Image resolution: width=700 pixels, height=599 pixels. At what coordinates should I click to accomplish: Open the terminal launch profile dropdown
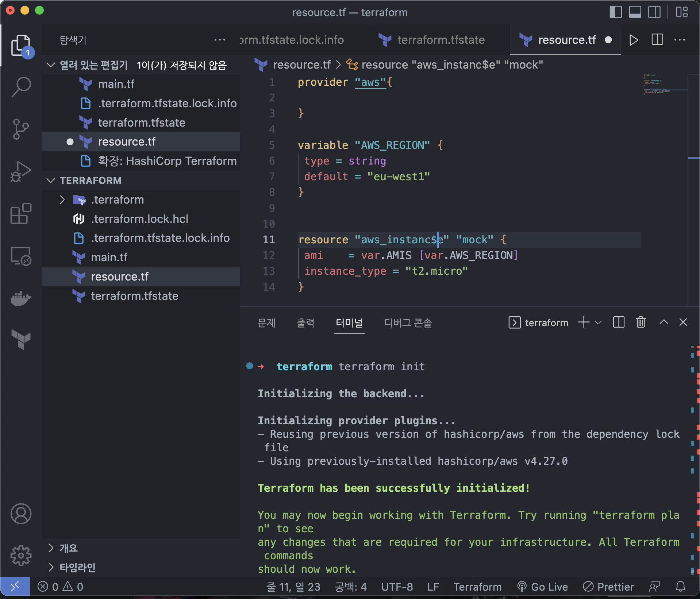pos(598,322)
